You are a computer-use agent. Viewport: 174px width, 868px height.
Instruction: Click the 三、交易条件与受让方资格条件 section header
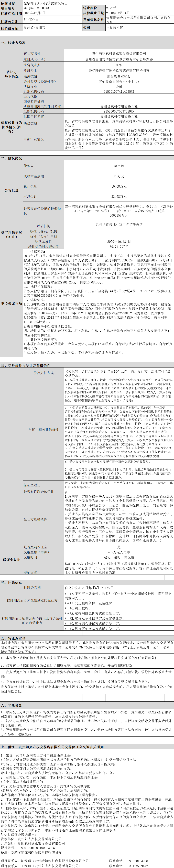coord(26,365)
